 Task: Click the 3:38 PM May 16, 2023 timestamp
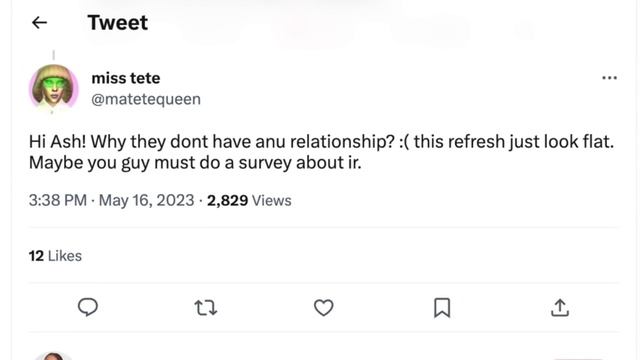click(111, 200)
